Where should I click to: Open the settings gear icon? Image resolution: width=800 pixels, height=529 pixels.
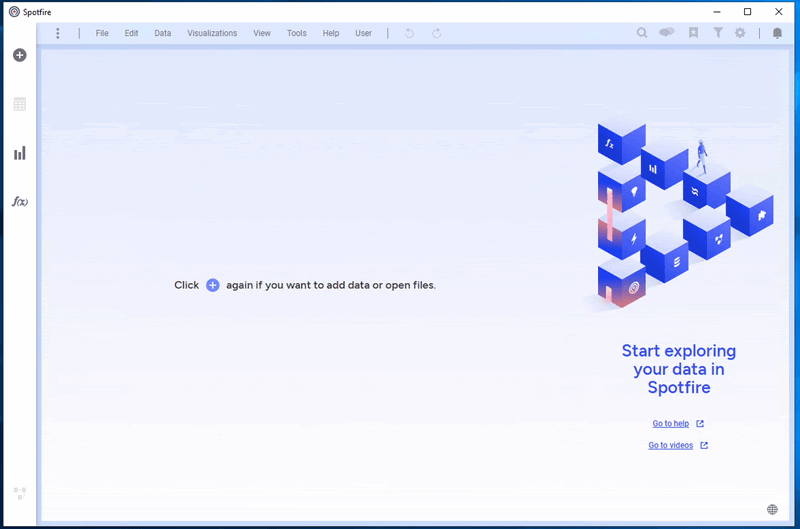(740, 33)
